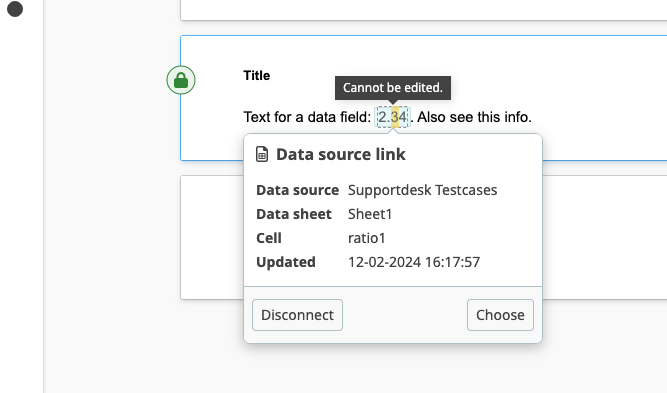Click the 'Data source link' header

pyautogui.click(x=341, y=154)
